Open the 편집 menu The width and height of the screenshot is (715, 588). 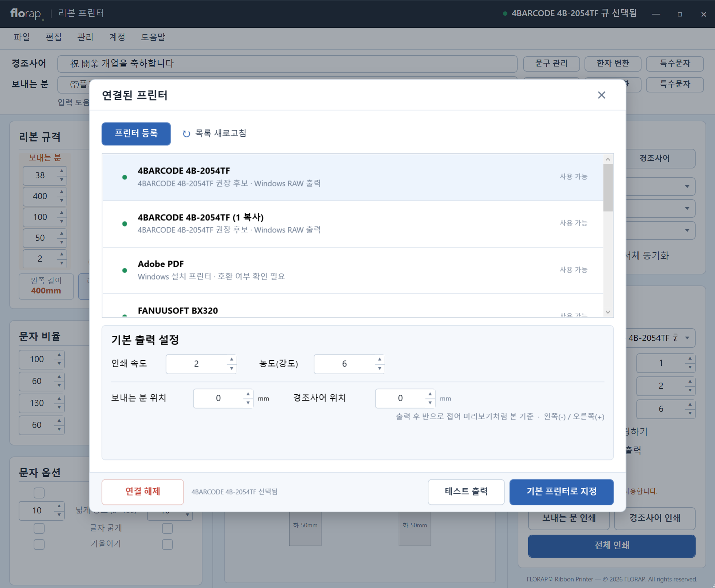click(x=53, y=37)
